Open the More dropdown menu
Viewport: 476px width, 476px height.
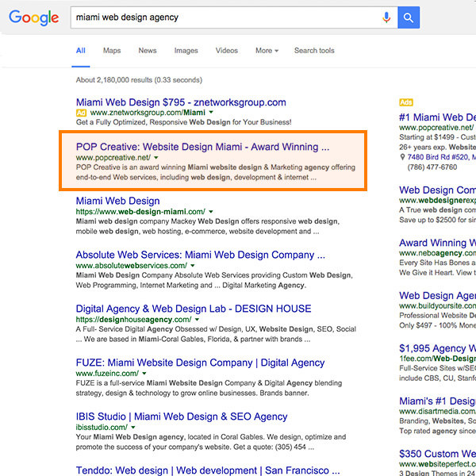[x=267, y=51]
